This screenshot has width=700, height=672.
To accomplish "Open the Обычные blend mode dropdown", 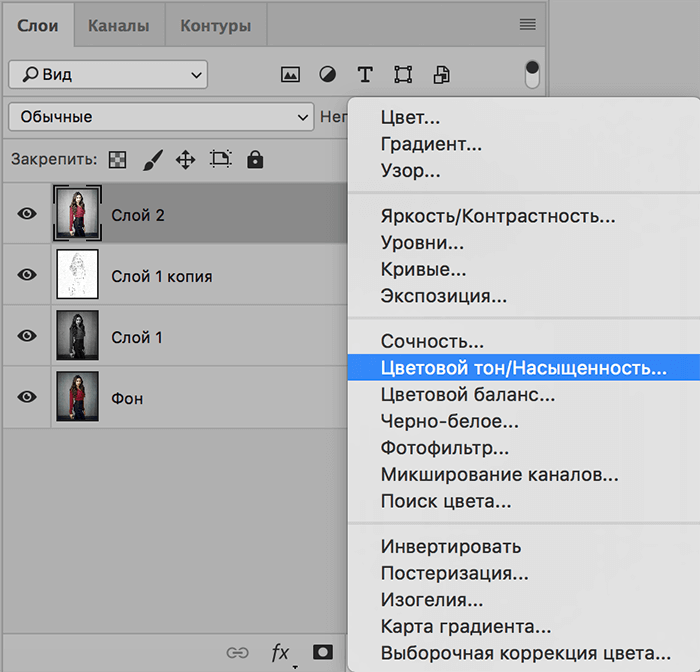I will click(x=161, y=117).
